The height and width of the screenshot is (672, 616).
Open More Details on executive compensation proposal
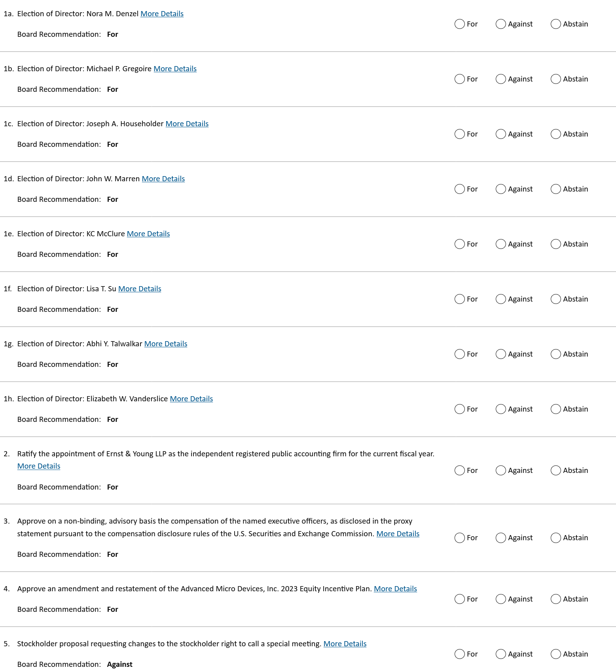click(398, 534)
